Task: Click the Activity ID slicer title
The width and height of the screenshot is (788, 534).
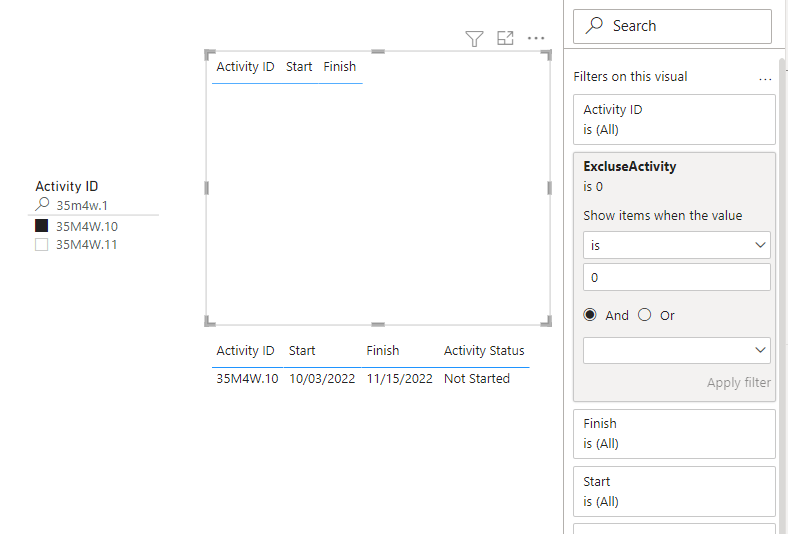Action: 66,186
